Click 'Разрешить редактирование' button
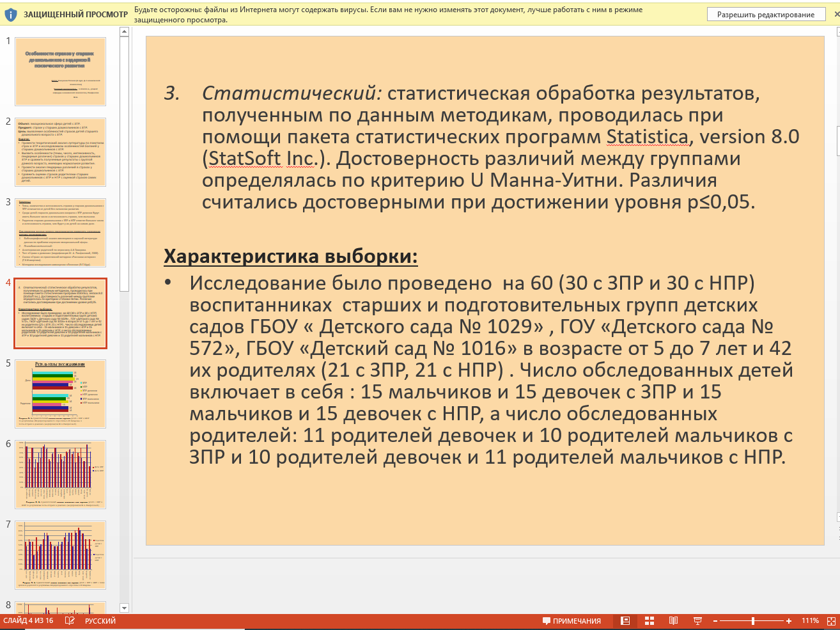Viewport: 840px width, 630px height. point(766,14)
